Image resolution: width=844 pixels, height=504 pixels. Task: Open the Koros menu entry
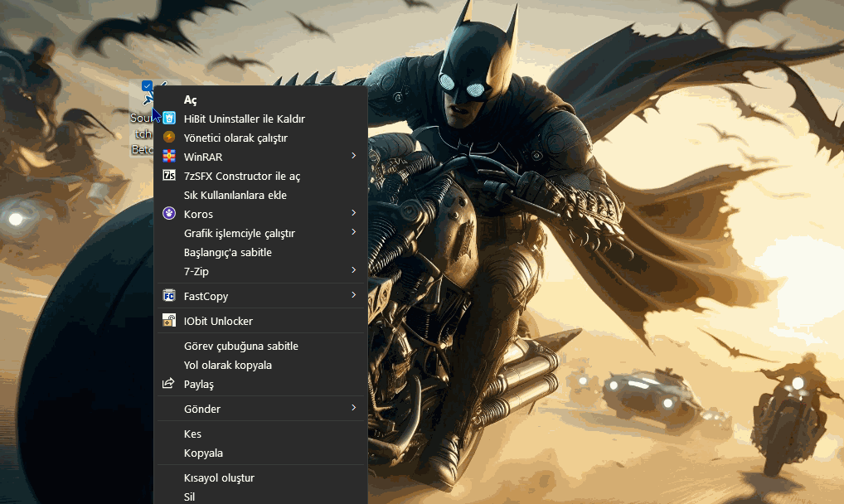(261, 215)
